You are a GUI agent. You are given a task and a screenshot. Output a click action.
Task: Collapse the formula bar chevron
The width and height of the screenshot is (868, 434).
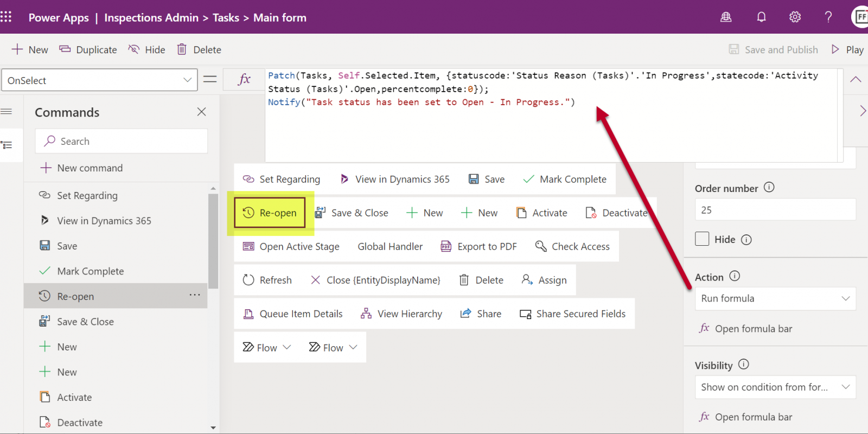[856, 80]
